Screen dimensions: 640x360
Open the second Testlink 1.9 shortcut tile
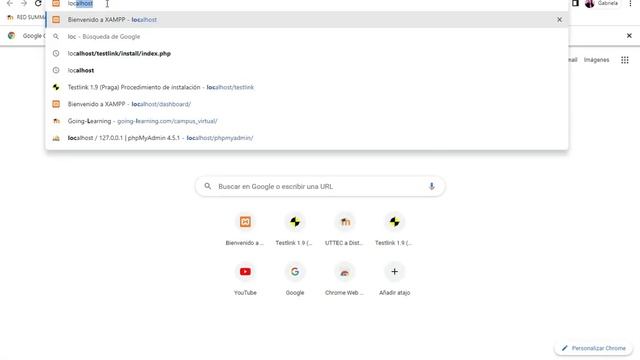pyautogui.click(x=394, y=230)
